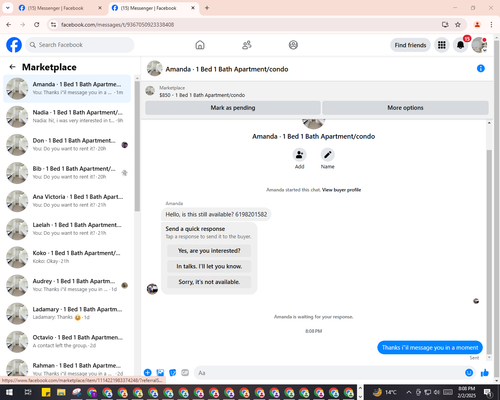Image resolution: width=500 pixels, height=400 pixels.
Task: Open the Ana Victoria conversation
Action: coord(67,201)
